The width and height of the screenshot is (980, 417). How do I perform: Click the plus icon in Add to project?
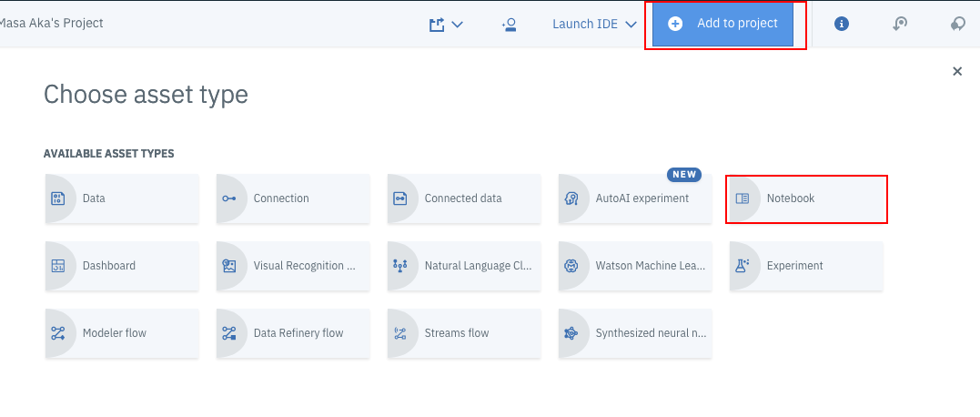click(675, 24)
